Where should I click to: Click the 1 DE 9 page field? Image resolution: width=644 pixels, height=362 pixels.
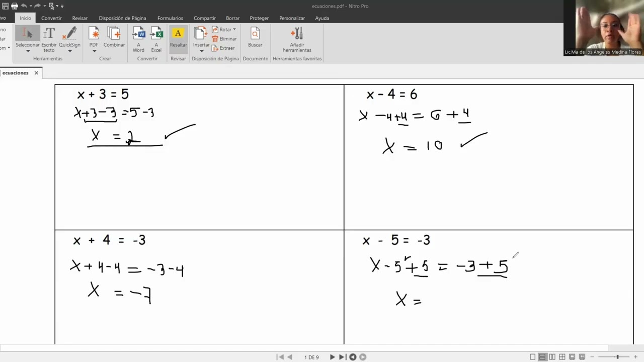coord(311,357)
